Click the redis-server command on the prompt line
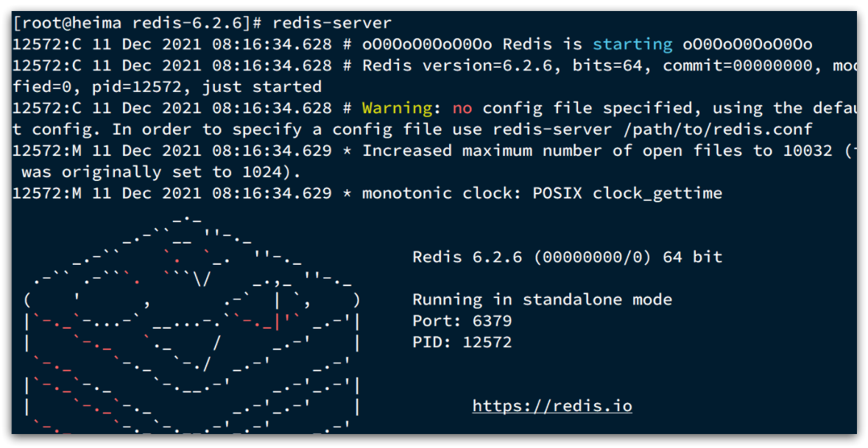The height and width of the screenshot is (448, 868). [331, 23]
